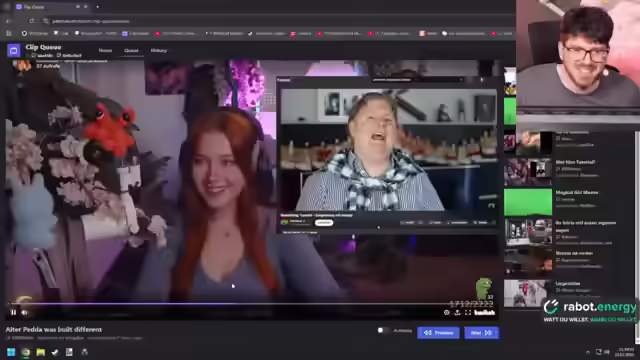Open Chrome from the taskbar
Image resolution: width=640 pixels, height=360 pixels.
pos(26,352)
